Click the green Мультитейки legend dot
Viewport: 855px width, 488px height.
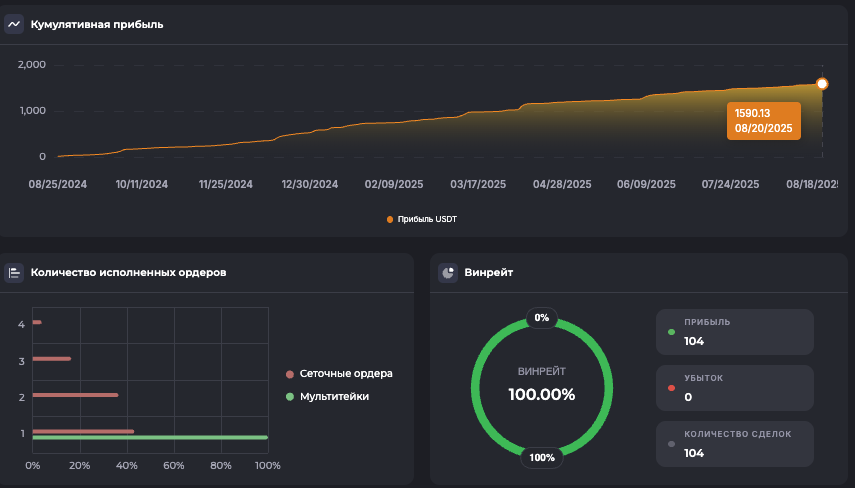point(290,397)
